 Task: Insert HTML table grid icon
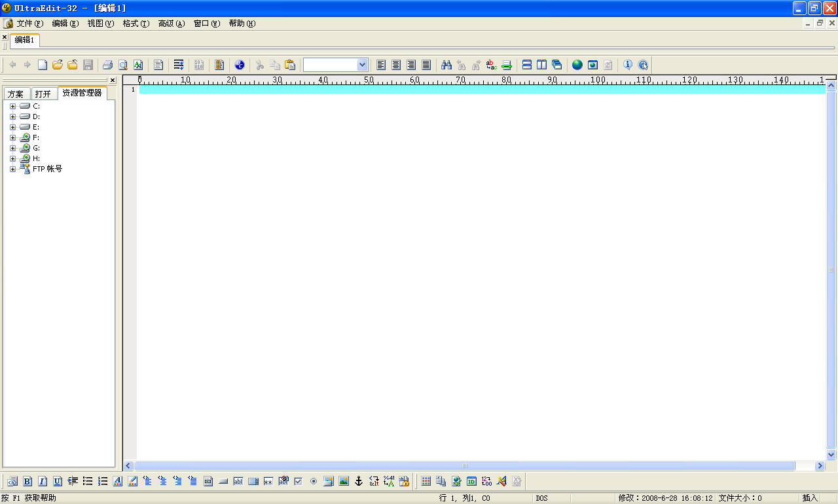click(x=426, y=481)
